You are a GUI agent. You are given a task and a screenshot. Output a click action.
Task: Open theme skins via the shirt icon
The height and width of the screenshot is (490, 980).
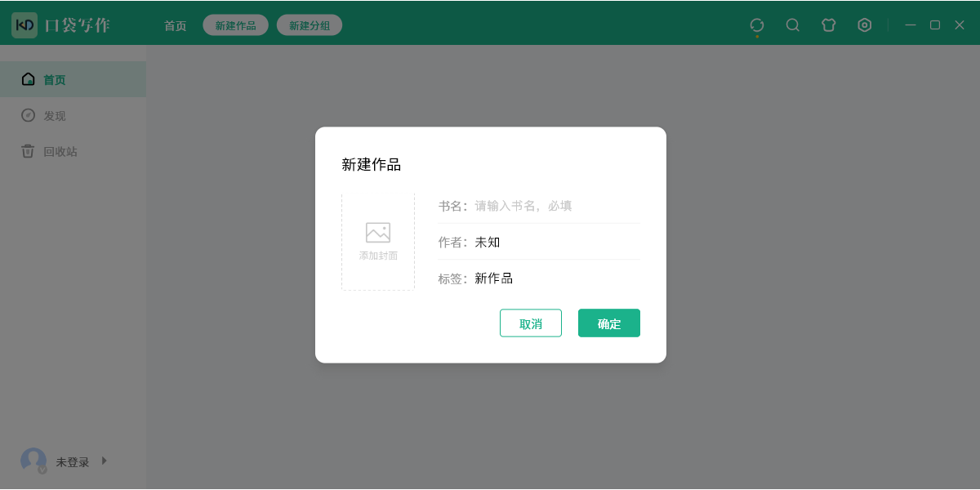[x=828, y=24]
